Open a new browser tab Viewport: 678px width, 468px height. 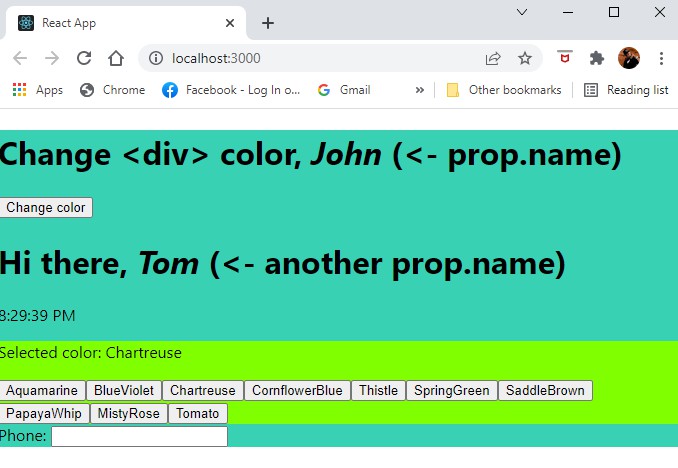(x=268, y=23)
